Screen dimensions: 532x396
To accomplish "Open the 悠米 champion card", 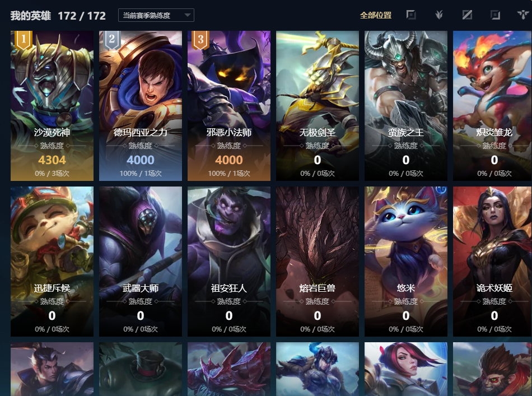I will tap(406, 262).
